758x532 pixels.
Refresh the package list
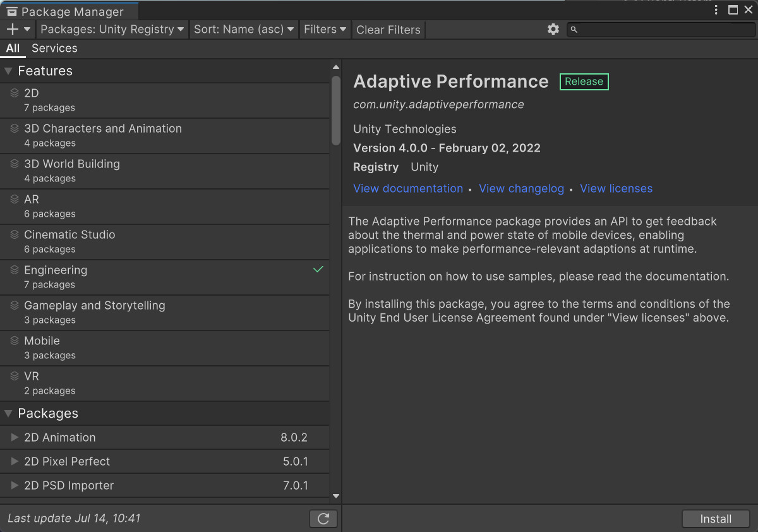click(323, 519)
